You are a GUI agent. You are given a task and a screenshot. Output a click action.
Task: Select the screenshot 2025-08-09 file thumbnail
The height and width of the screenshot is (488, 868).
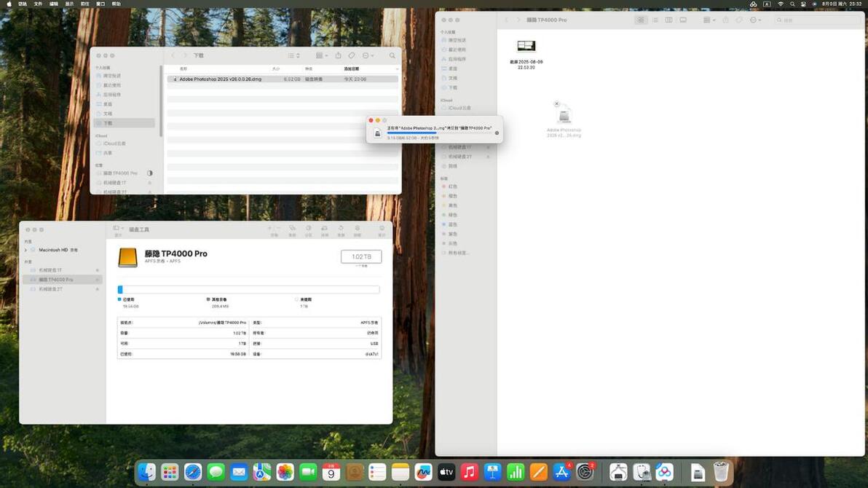pyautogui.click(x=526, y=46)
